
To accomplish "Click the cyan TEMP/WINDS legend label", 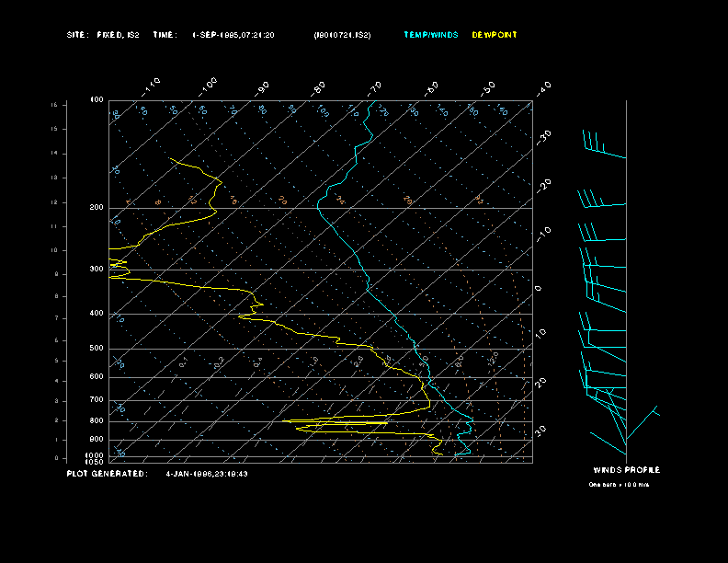I will point(431,35).
